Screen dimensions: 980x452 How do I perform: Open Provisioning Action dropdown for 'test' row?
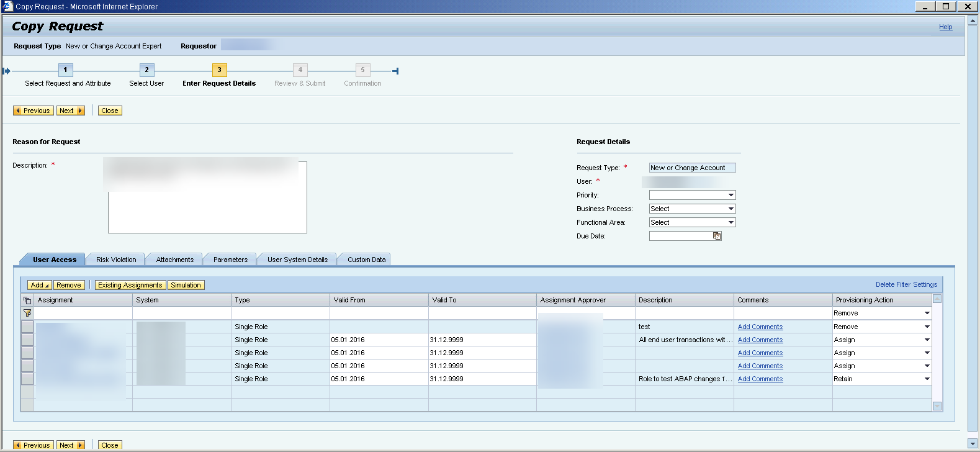tap(927, 327)
